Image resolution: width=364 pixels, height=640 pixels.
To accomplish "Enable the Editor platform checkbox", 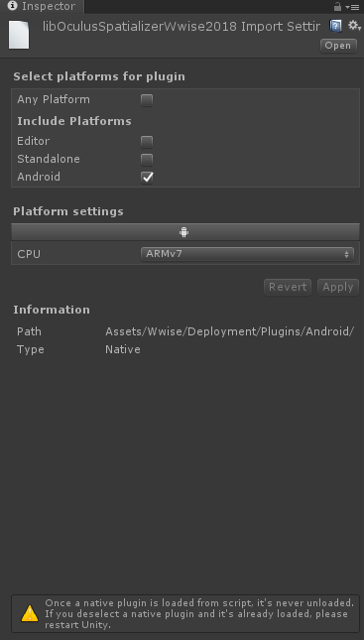I will coord(147,142).
